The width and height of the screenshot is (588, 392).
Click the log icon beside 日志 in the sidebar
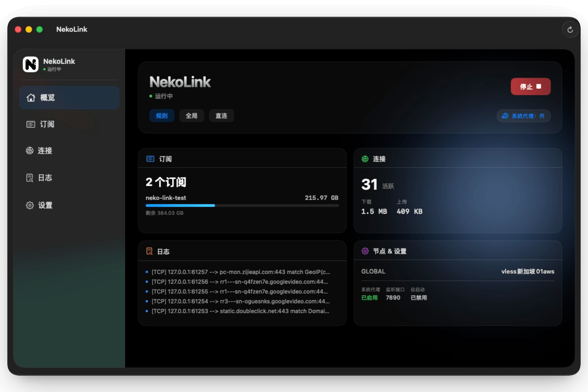pos(30,178)
